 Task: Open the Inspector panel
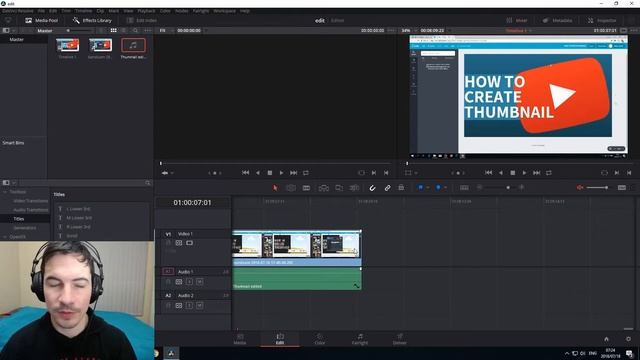click(602, 20)
